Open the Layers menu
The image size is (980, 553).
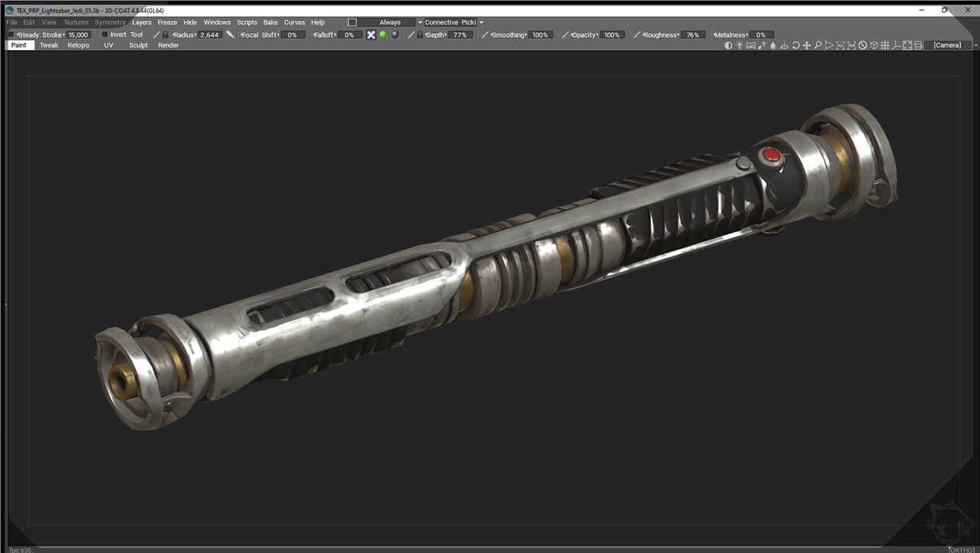tap(142, 22)
